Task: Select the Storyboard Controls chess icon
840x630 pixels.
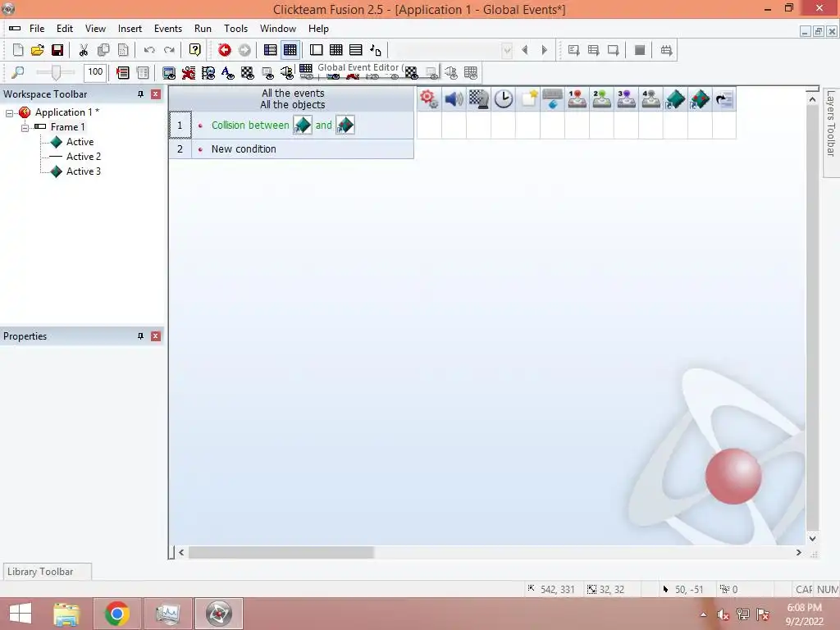Action: 478,99
